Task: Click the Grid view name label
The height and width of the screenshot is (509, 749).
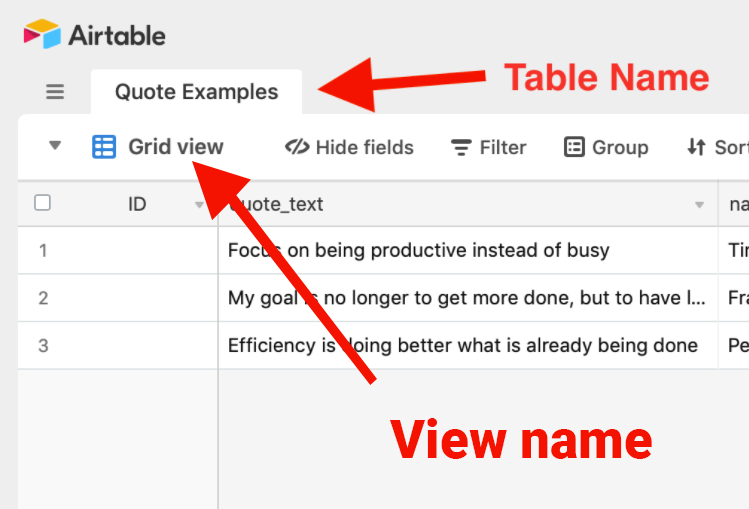Action: 176,147
